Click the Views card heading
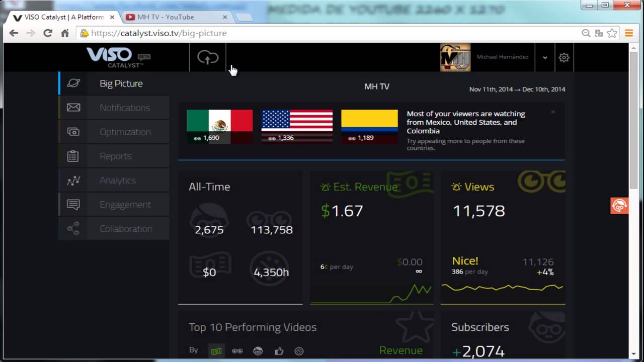 tap(479, 187)
